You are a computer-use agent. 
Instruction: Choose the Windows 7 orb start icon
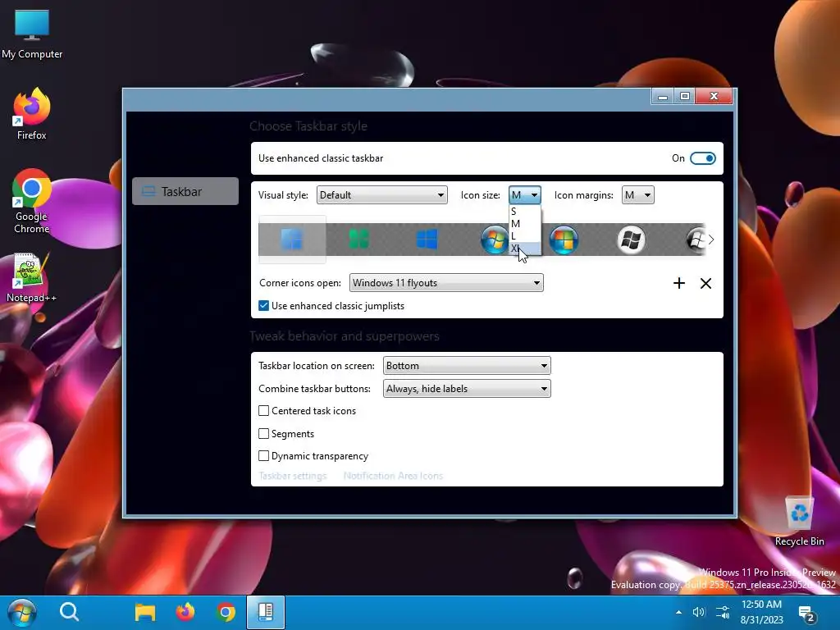(495, 240)
